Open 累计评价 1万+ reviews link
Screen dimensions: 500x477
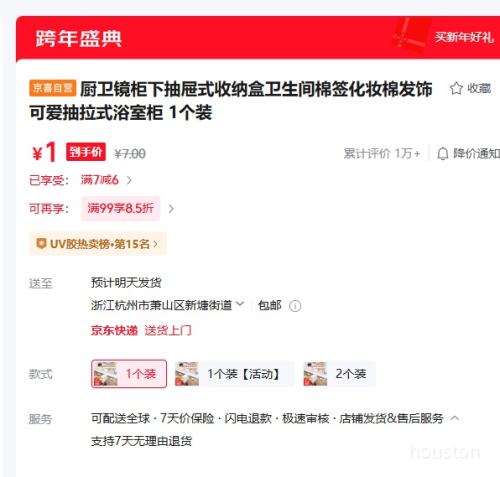[x=382, y=154]
